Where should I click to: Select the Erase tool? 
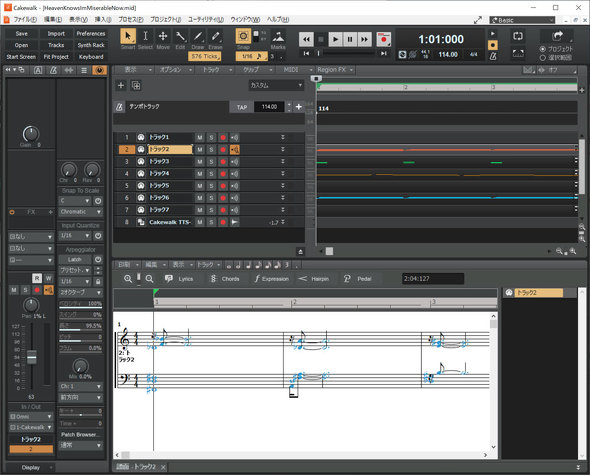(215, 36)
